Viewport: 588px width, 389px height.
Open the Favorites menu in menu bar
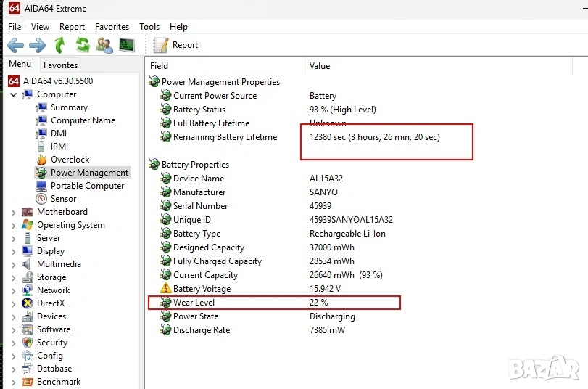click(x=112, y=27)
